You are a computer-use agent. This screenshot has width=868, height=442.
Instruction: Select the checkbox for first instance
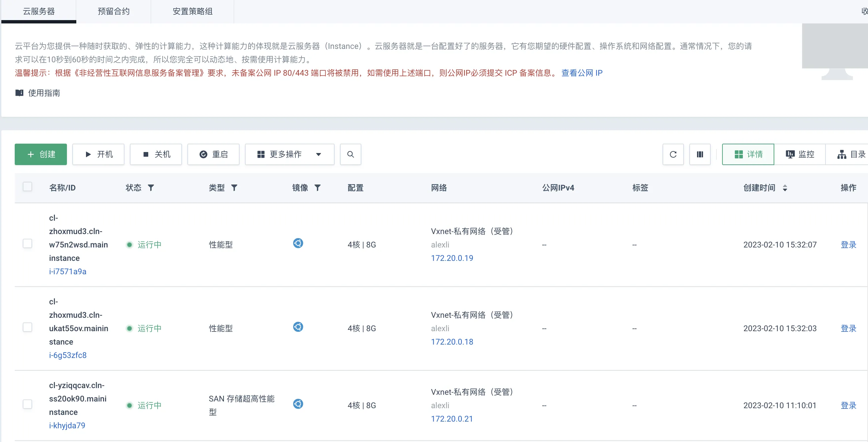[27, 244]
